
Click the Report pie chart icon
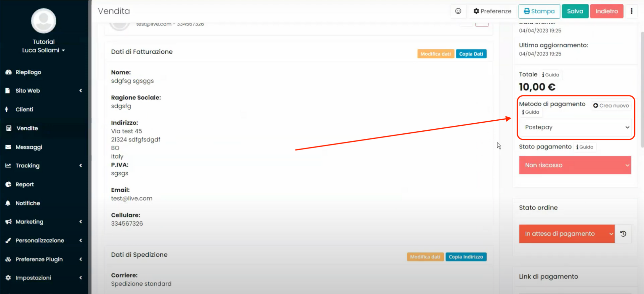tap(8, 184)
